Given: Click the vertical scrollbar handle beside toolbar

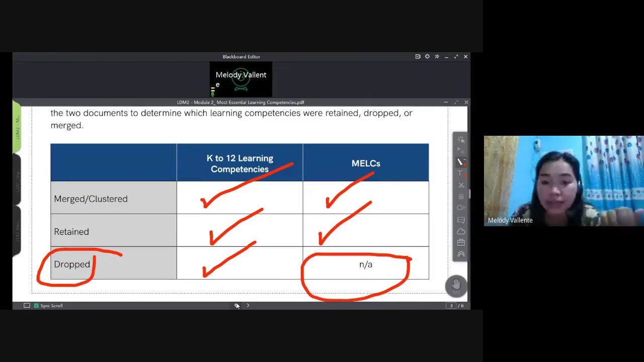Looking at the screenshot, I should coord(469,194).
